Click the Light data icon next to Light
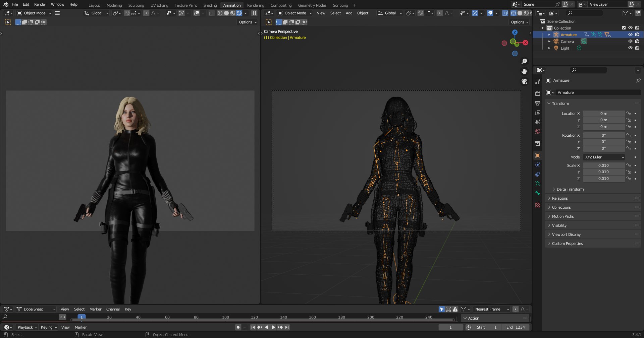Viewport: 644px width, 338px height. tap(579, 48)
